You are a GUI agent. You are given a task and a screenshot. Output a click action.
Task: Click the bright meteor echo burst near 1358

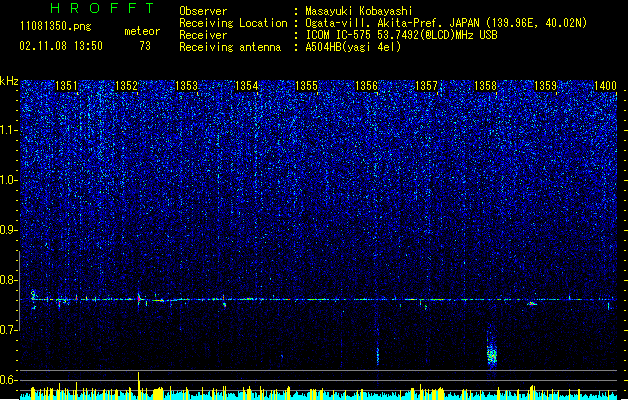point(492,354)
